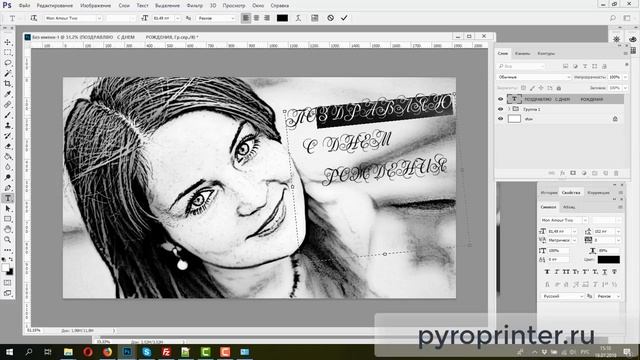Open the Windows Start menu
Screen dimensions: 640x360
click(x=9, y=352)
